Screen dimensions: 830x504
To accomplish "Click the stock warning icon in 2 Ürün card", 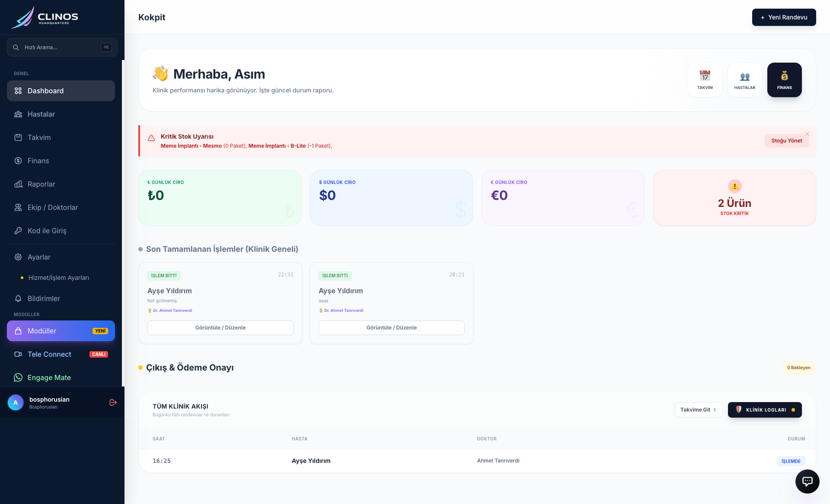I will click(x=734, y=186).
